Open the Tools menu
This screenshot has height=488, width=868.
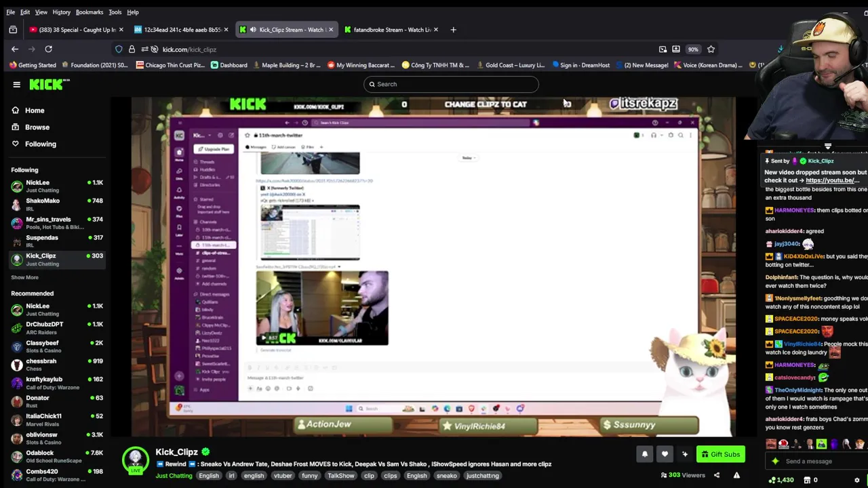[x=115, y=12]
